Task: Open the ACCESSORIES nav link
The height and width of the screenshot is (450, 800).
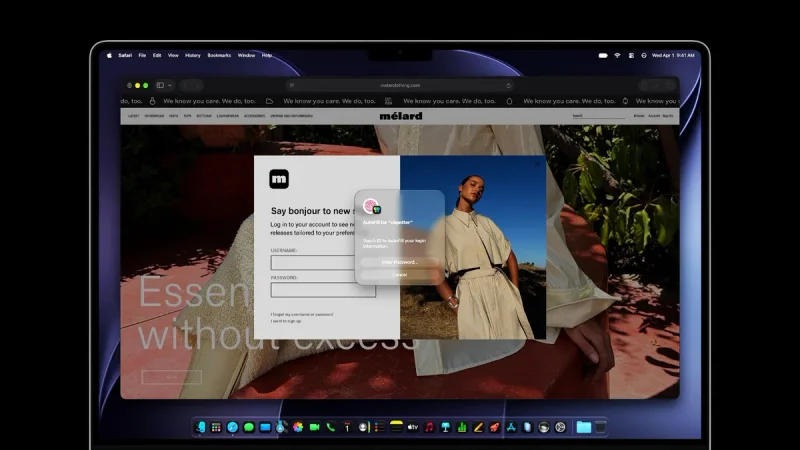Action: pos(254,116)
